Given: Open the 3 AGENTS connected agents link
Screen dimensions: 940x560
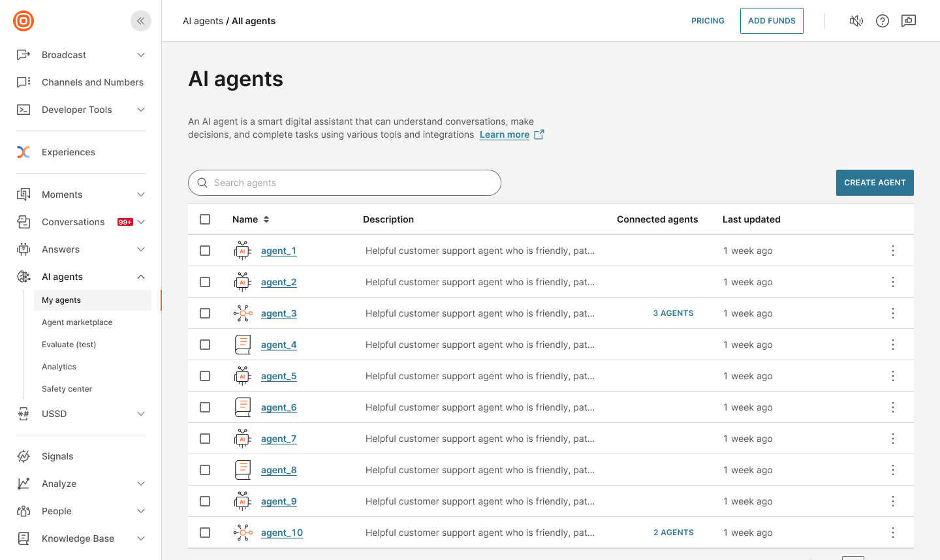Looking at the screenshot, I should point(673,313).
